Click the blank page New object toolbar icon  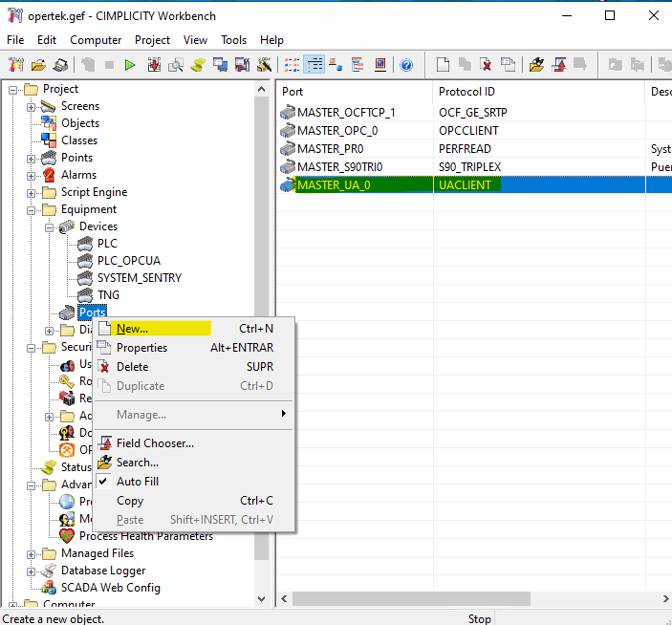443,65
